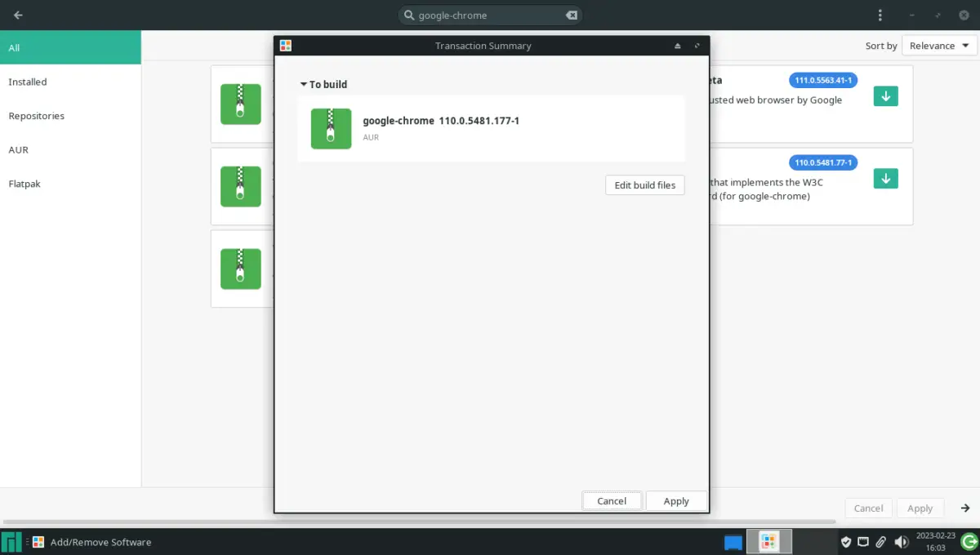Image resolution: width=980 pixels, height=555 pixels.
Task: Click the google-chrome 110.0.5481.177-1 package name
Action: pos(441,121)
